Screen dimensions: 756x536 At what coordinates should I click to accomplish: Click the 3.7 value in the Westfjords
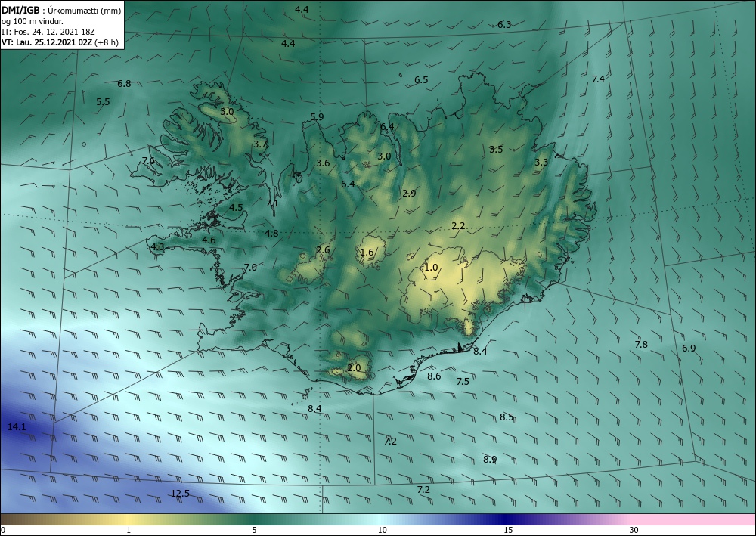point(260,144)
